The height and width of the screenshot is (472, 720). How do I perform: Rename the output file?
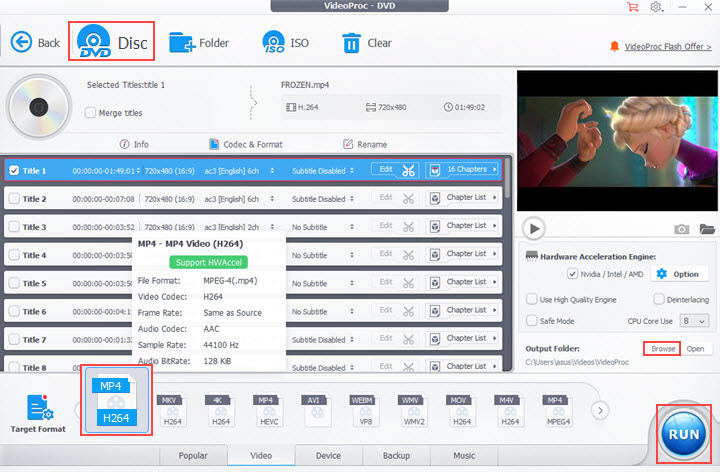(x=365, y=144)
